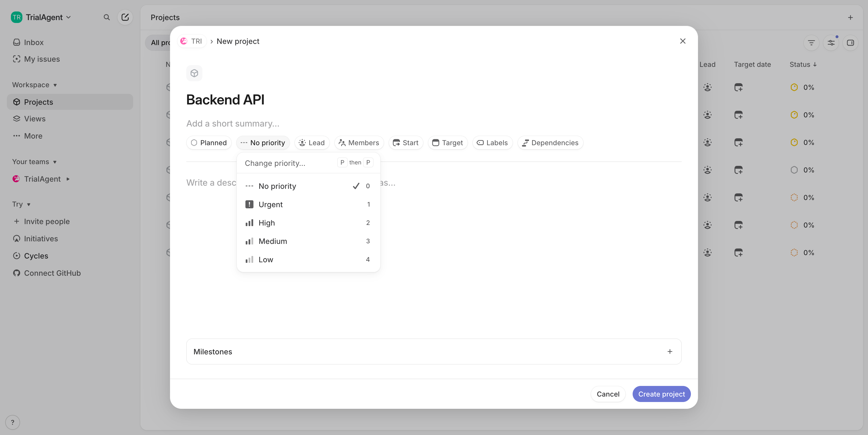Click the Add a short summary field
The image size is (868, 435).
click(232, 124)
